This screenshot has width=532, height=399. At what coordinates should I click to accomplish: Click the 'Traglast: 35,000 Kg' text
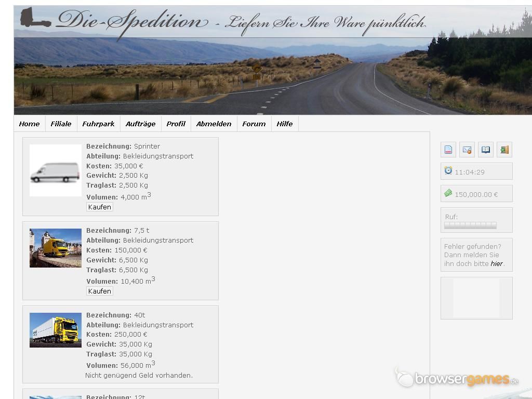119,354
